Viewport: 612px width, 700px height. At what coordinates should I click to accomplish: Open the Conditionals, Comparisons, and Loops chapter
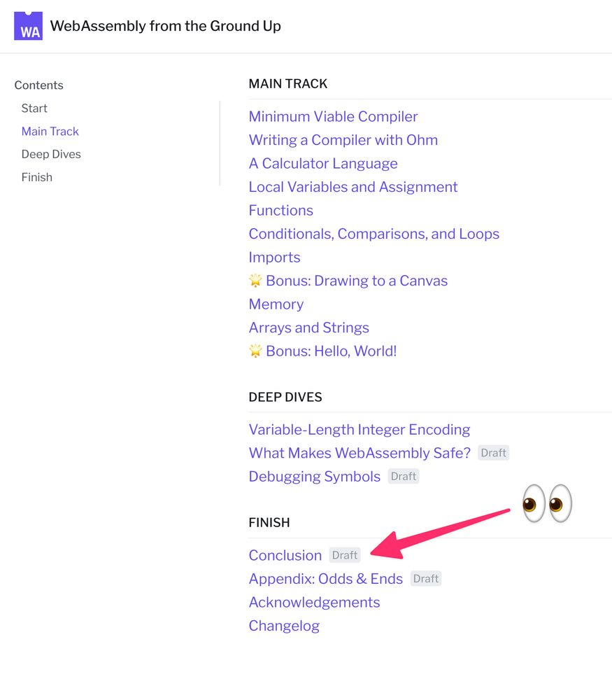click(x=374, y=234)
